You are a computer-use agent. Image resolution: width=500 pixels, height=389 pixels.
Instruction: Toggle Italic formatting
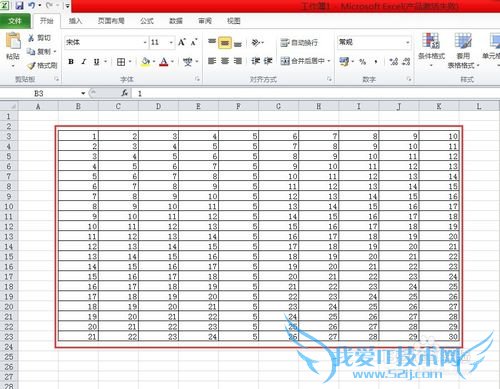84,62
